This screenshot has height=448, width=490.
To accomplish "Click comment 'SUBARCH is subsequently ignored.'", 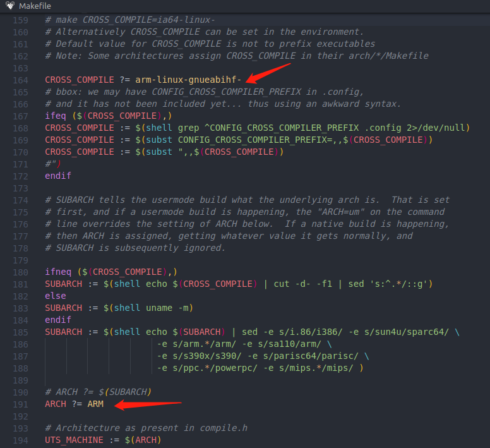I will (x=135, y=248).
